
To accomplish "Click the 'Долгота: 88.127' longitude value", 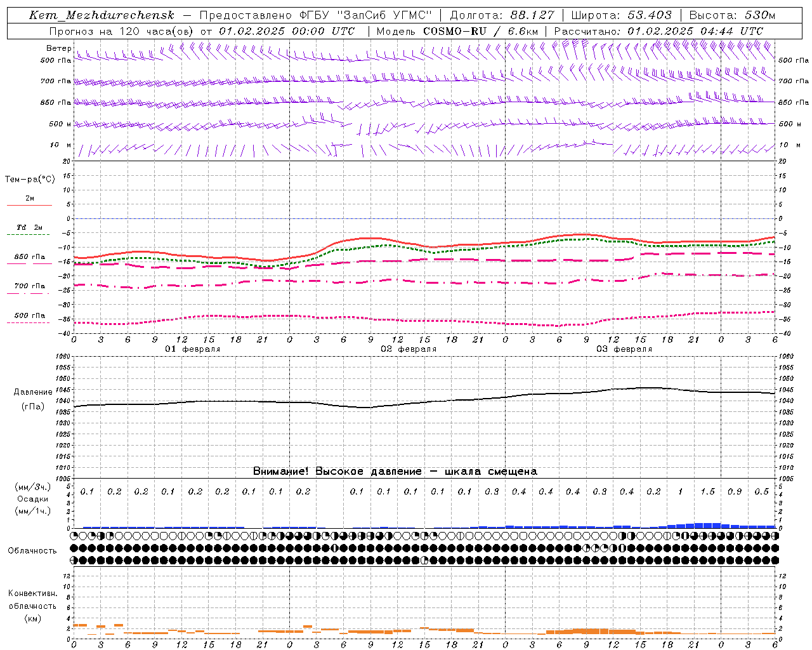I will pyautogui.click(x=502, y=15).
